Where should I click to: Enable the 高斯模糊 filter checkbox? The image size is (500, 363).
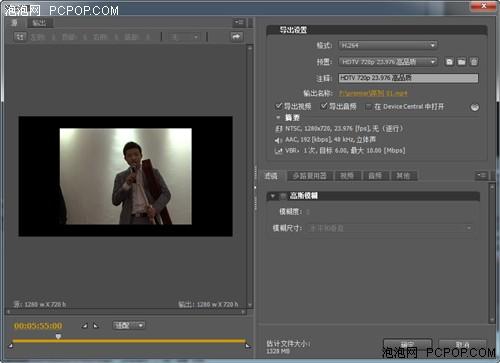pos(283,196)
